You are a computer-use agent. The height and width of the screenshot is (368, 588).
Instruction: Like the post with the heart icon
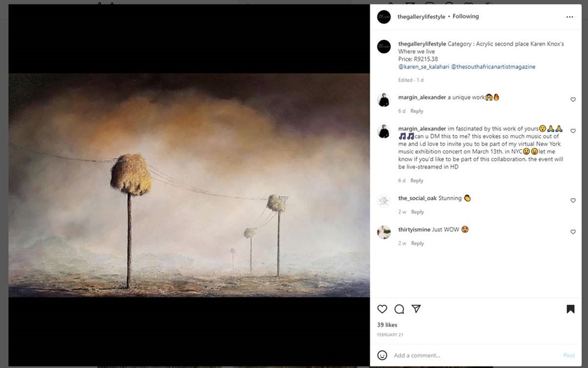[x=382, y=309]
